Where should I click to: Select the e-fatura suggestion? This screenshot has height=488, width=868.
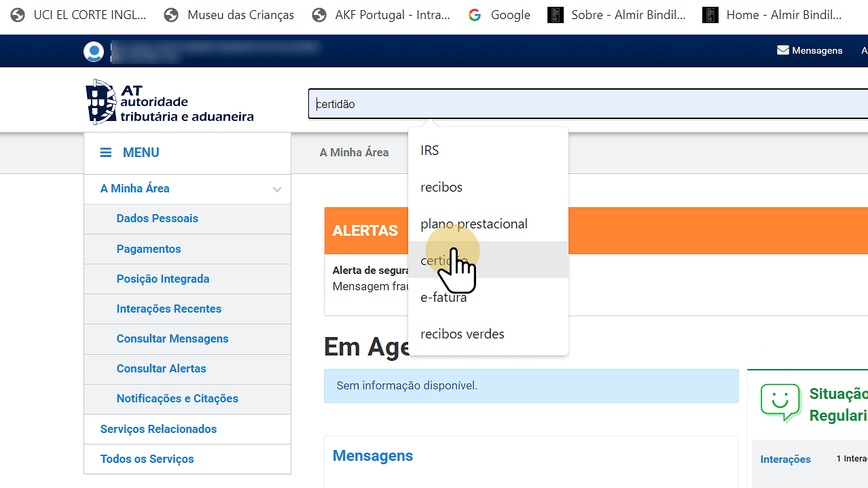[x=444, y=298]
